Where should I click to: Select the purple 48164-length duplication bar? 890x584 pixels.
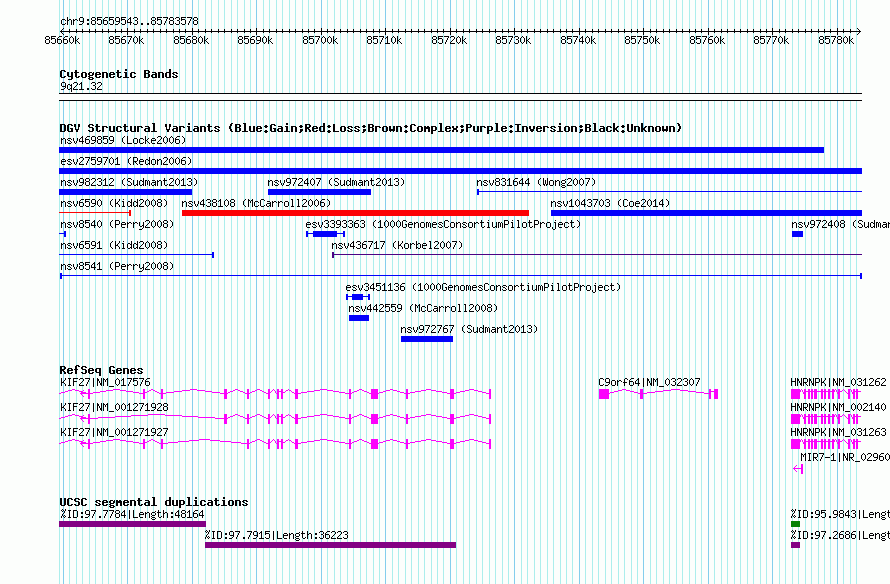[x=132, y=524]
